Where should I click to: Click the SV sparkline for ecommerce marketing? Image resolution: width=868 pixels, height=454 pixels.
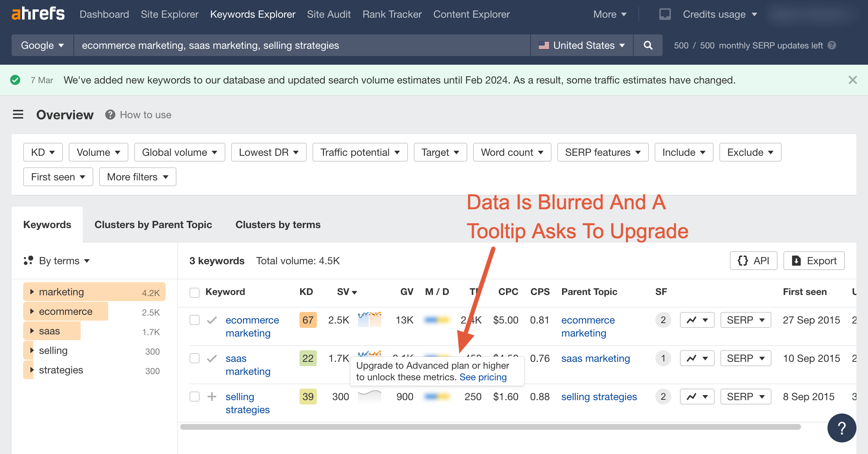369,320
